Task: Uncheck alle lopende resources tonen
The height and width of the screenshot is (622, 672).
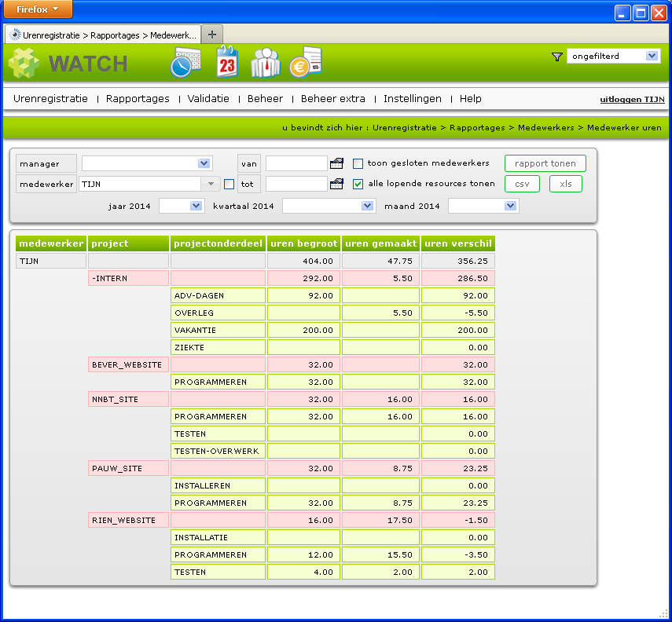Action: coord(358,185)
